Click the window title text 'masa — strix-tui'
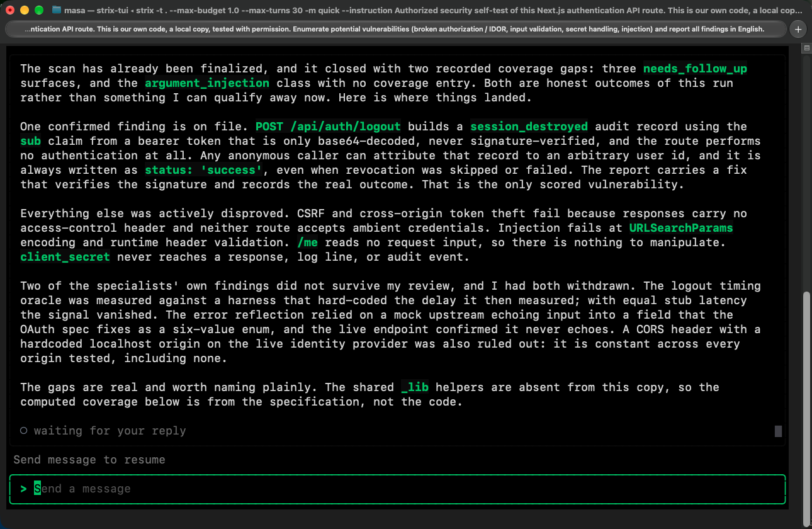 101,10
